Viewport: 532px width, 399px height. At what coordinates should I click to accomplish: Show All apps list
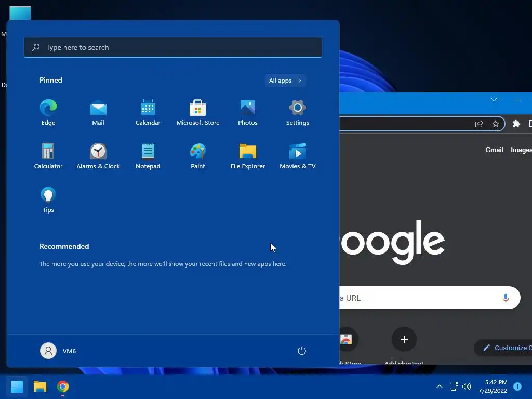tap(285, 81)
